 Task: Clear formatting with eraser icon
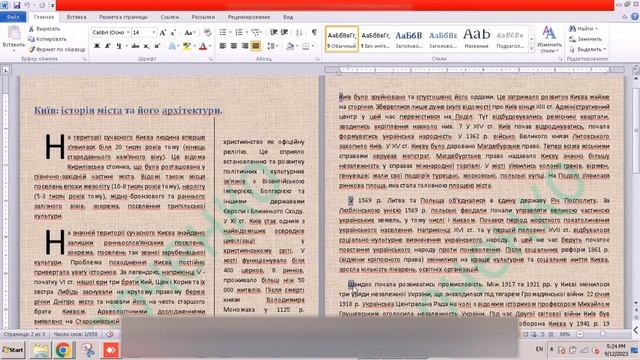click(207, 32)
